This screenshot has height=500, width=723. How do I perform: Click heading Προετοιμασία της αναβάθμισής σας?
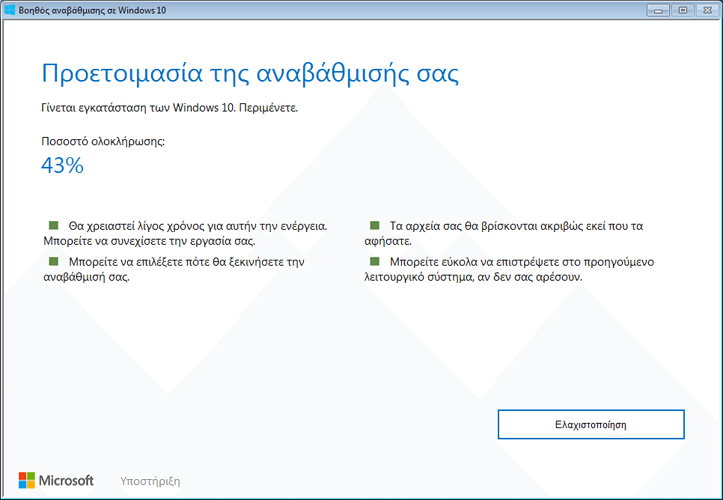(x=250, y=73)
